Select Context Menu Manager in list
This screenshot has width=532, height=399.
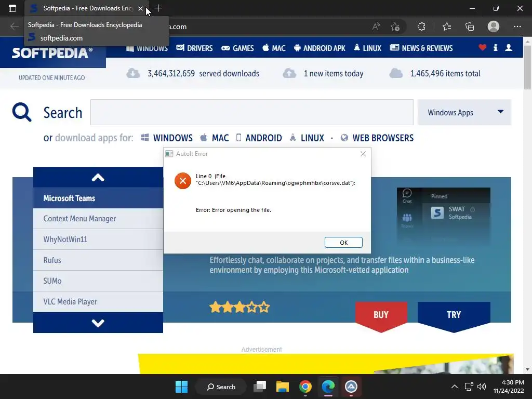point(98,219)
